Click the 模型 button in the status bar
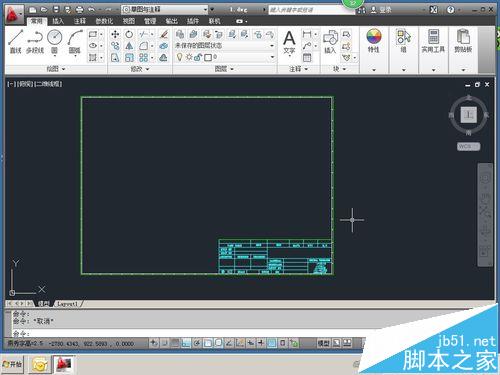Viewport: 500px width, 375px height. pyautogui.click(x=323, y=343)
